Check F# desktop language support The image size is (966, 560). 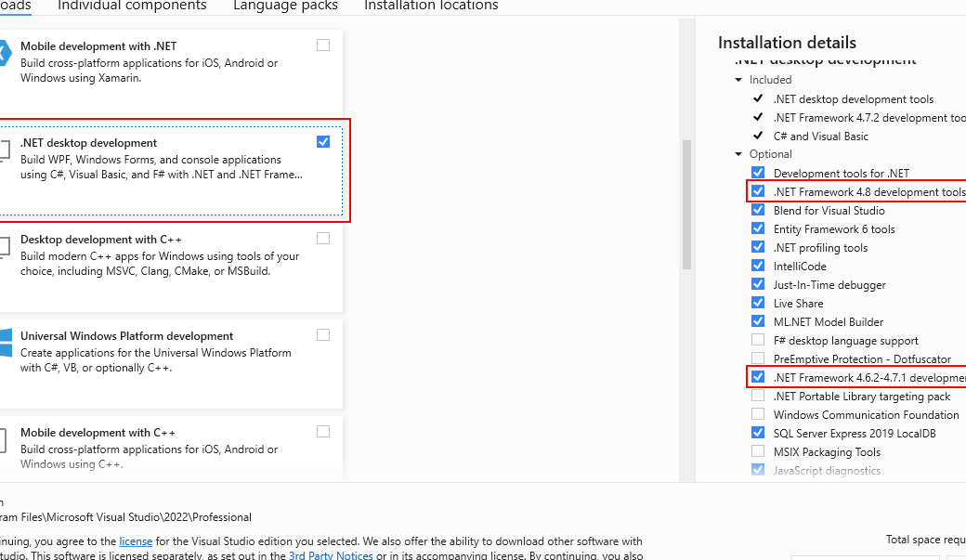[x=758, y=340]
